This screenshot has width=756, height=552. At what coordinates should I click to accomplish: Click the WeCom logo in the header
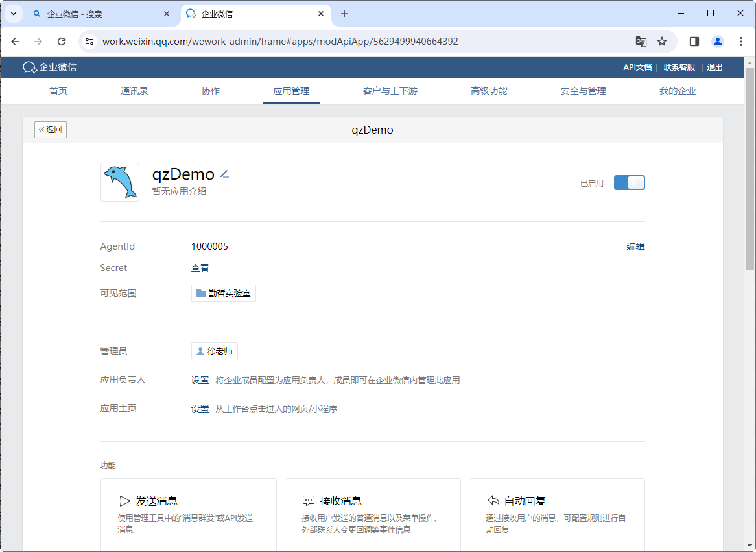pyautogui.click(x=49, y=67)
